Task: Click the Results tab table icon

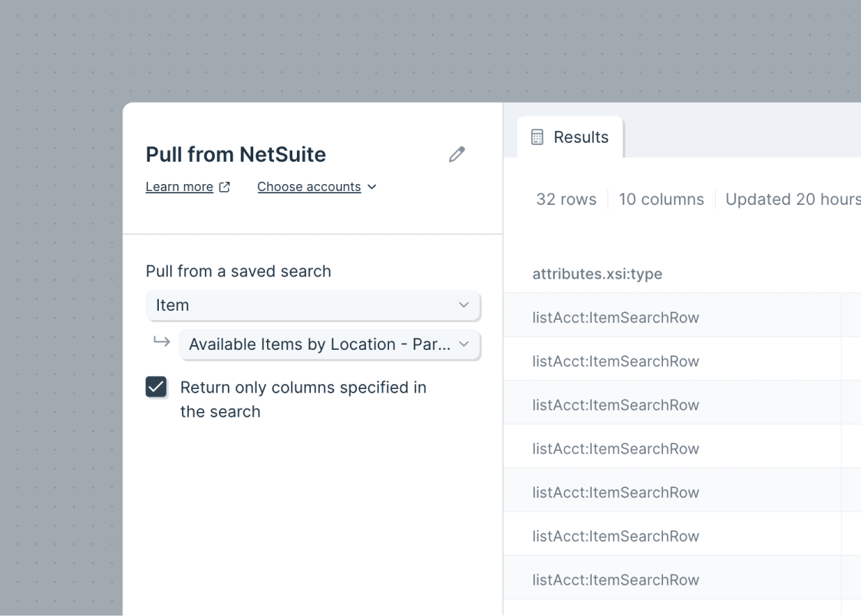Action: [537, 137]
